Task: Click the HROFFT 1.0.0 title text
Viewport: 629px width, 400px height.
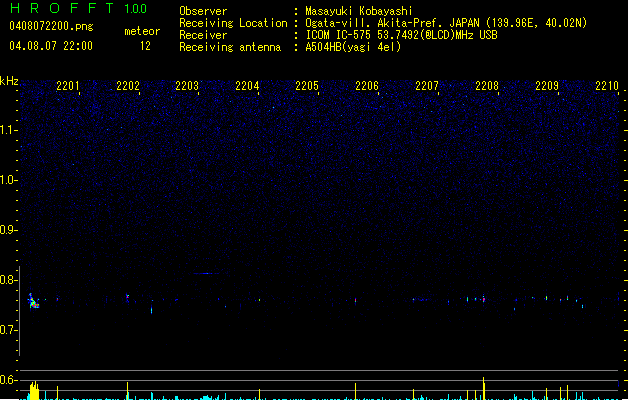Action: pos(78,8)
